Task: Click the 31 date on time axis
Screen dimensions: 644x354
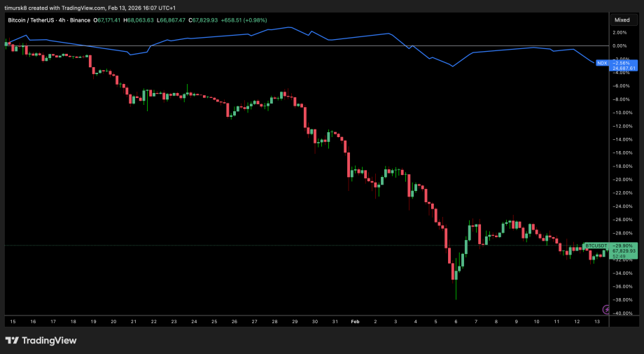Action: (x=335, y=321)
